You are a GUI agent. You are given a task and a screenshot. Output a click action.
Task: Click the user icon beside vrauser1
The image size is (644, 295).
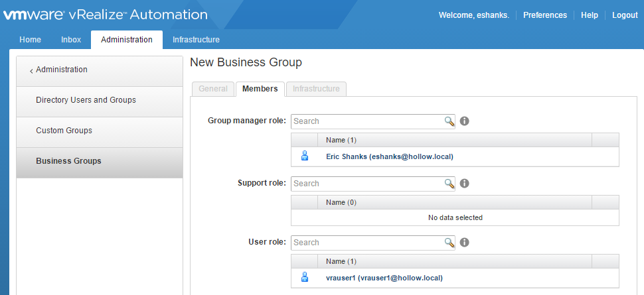pyautogui.click(x=305, y=277)
